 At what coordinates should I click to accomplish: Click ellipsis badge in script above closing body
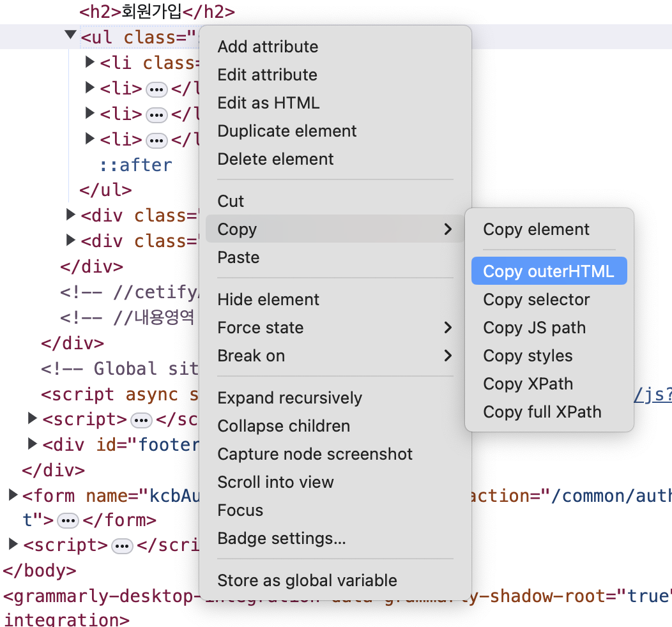122,547
